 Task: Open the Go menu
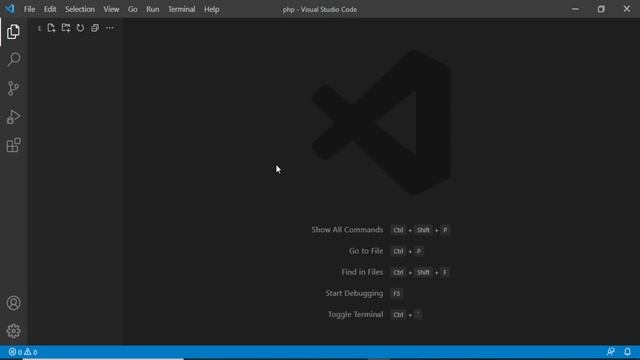133,9
